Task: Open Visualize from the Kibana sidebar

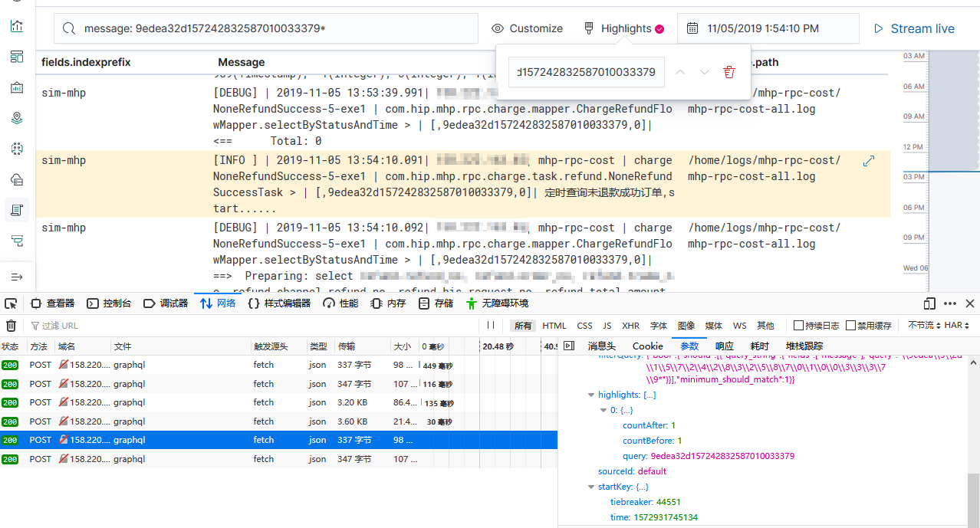Action: [17, 26]
